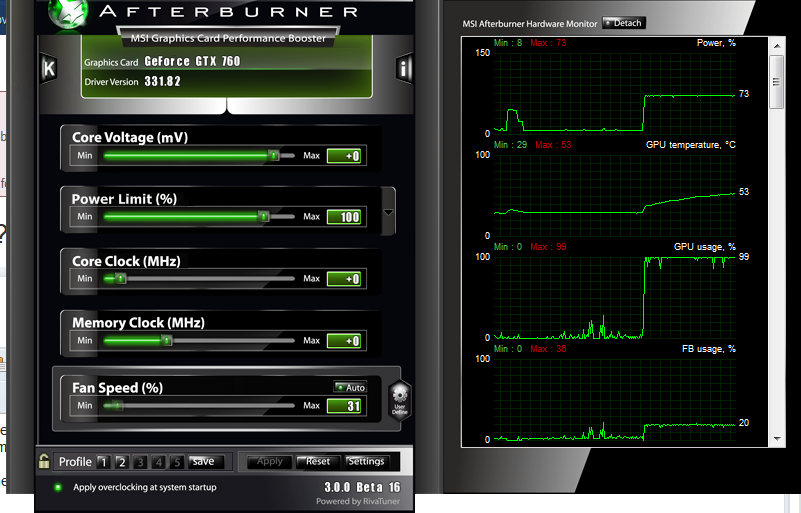The image size is (801, 513).
Task: Click the monitor scrollbar down arrow
Action: [x=777, y=438]
